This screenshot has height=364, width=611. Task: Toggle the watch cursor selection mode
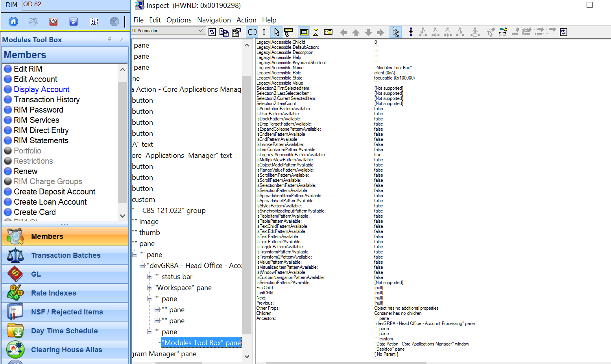(x=288, y=32)
